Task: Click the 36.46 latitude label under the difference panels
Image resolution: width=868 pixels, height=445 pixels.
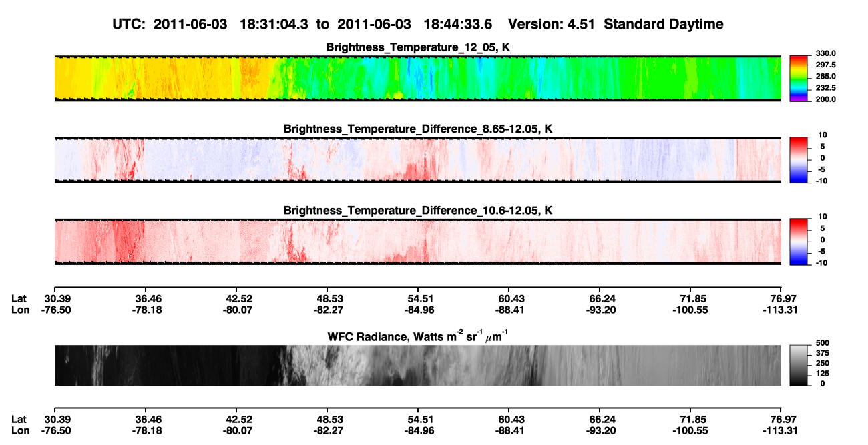Action: point(148,298)
